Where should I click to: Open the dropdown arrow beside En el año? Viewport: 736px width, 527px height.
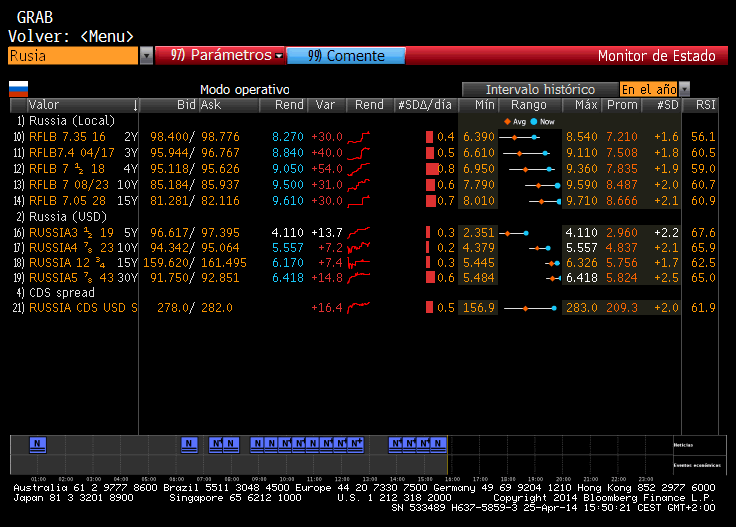click(x=685, y=89)
